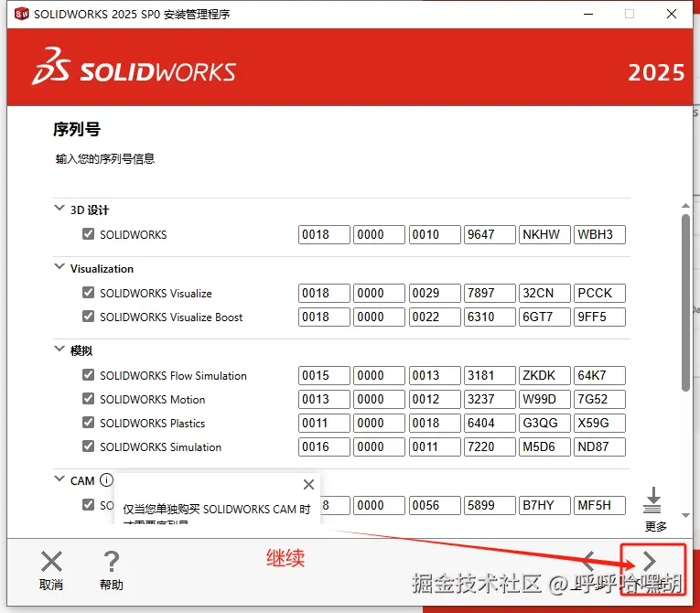Click the vertical scrollbar thumb
Image resolution: width=700 pixels, height=613 pixels.
685,303
